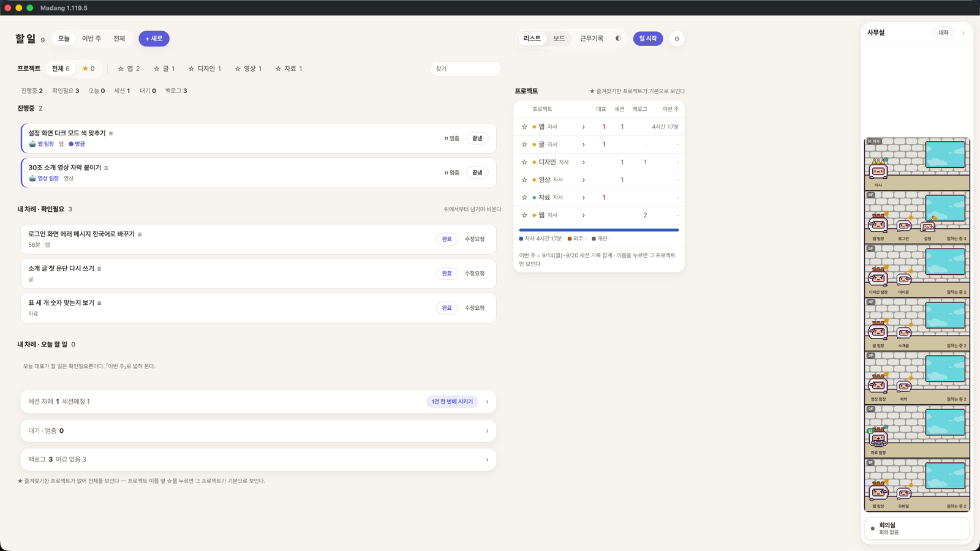
Task: Filter projects by ☆ 앱 2
Action: pos(129,69)
